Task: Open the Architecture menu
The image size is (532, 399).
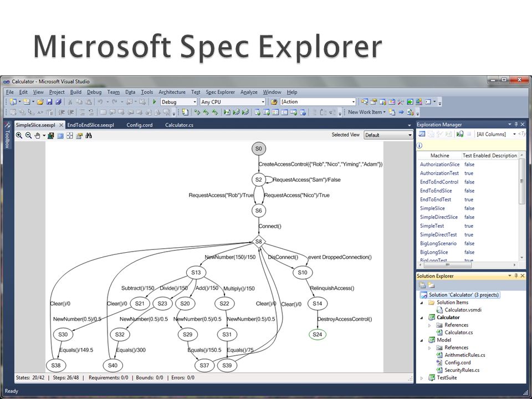Action: (172, 92)
